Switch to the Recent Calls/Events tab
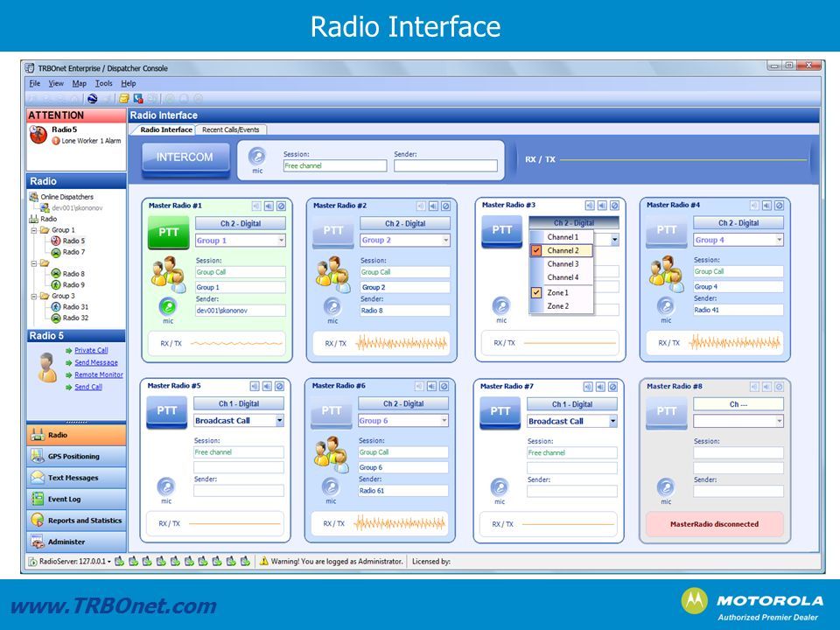The image size is (840, 630). click(231, 129)
